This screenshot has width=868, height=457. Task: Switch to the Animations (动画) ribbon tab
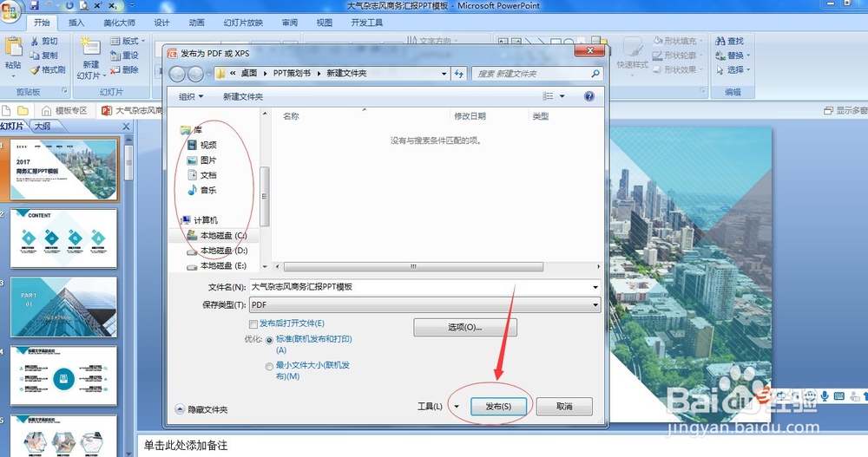point(196,23)
